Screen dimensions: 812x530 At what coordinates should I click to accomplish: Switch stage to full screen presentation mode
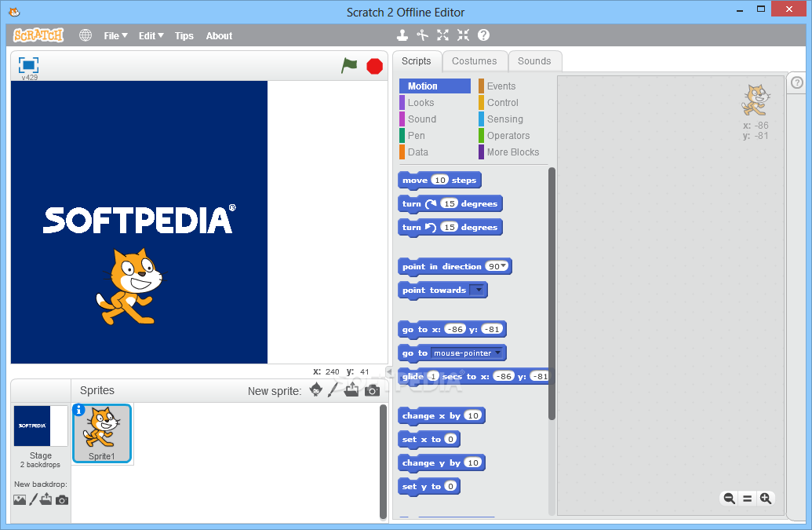[x=28, y=65]
